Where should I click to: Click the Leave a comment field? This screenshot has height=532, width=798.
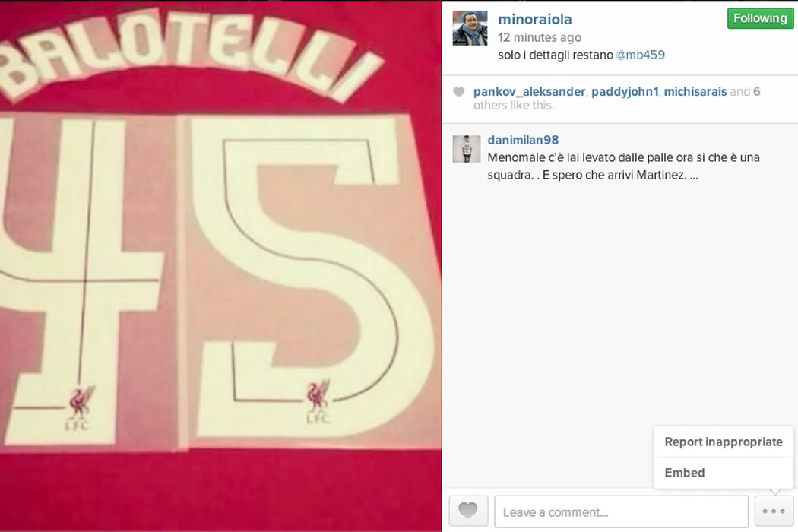pyautogui.click(x=622, y=511)
